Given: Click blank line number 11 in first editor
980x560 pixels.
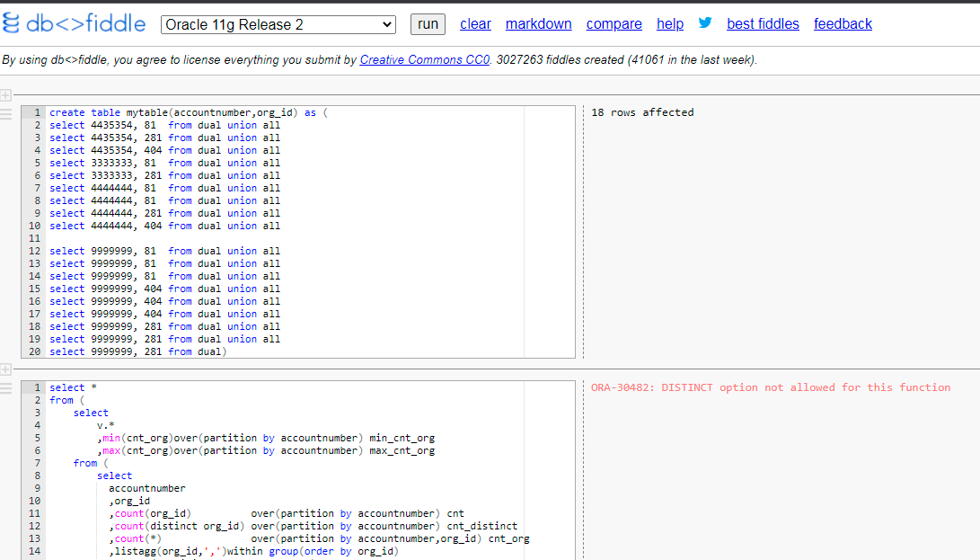Looking at the screenshot, I should pyautogui.click(x=34, y=238).
